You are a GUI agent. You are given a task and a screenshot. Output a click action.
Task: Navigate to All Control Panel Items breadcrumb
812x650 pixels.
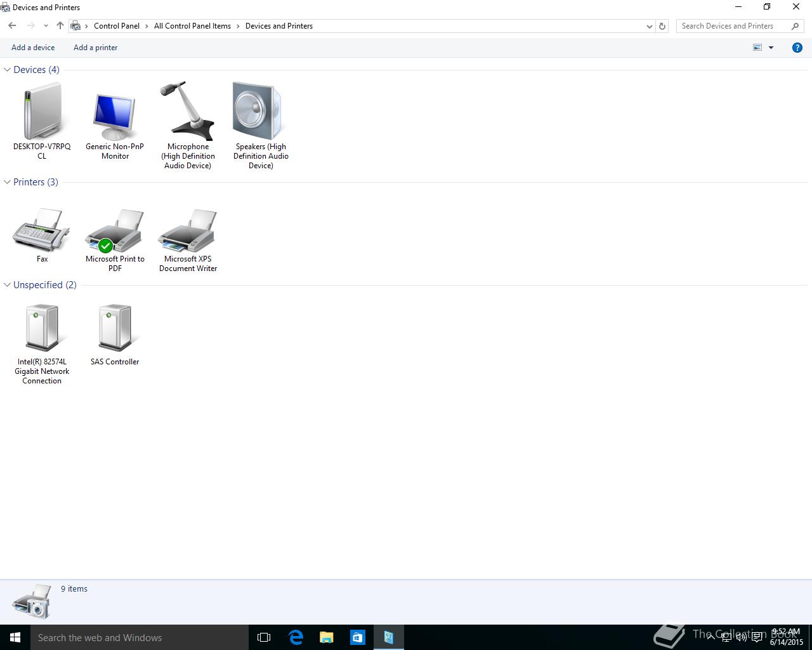192,26
